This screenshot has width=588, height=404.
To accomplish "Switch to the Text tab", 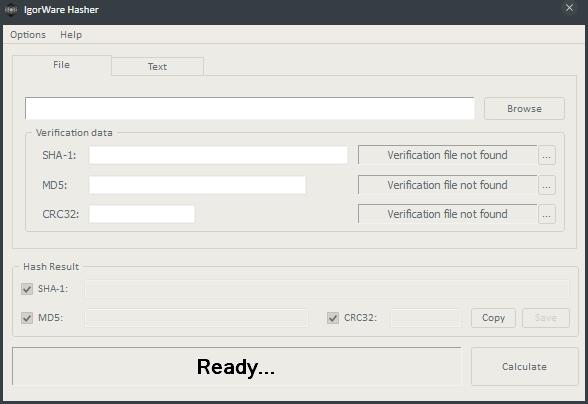I will click(x=158, y=66).
